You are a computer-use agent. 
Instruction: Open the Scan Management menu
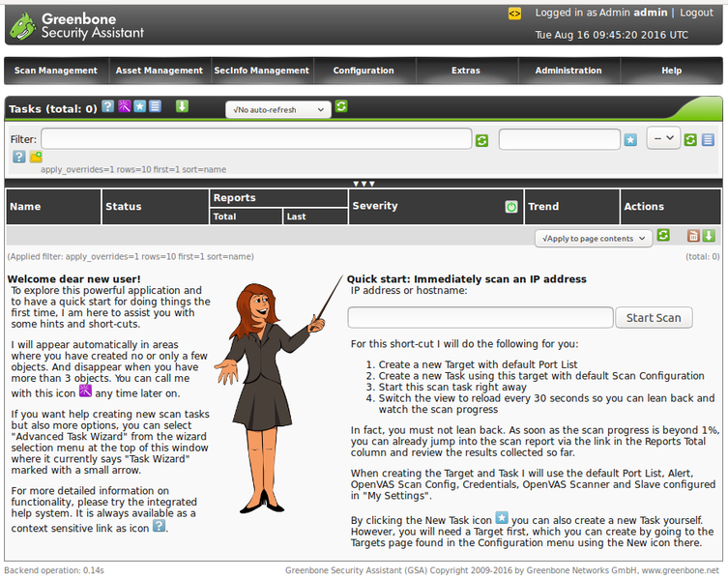[x=56, y=71]
